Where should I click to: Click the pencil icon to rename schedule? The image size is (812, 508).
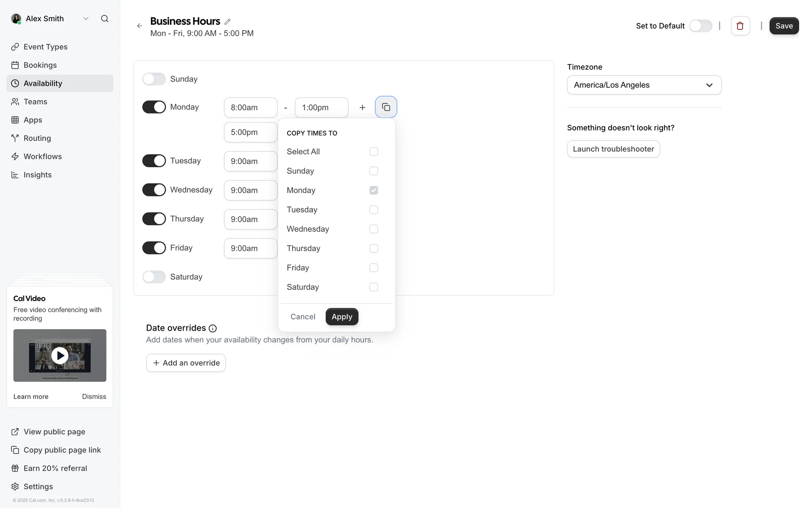click(228, 22)
